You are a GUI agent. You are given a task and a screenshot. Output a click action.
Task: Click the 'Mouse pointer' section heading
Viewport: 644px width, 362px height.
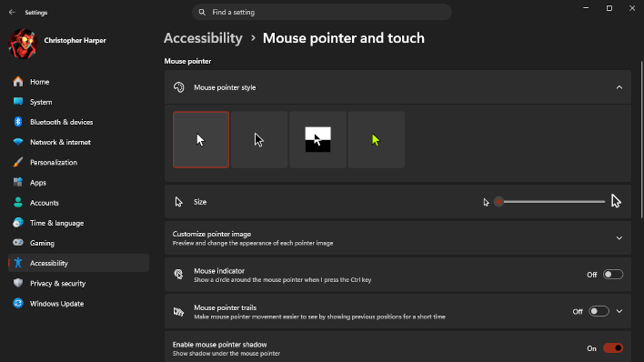pos(187,61)
